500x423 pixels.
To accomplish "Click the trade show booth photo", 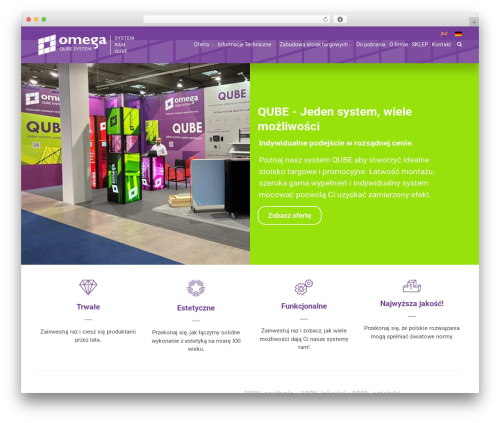I will point(135,164).
